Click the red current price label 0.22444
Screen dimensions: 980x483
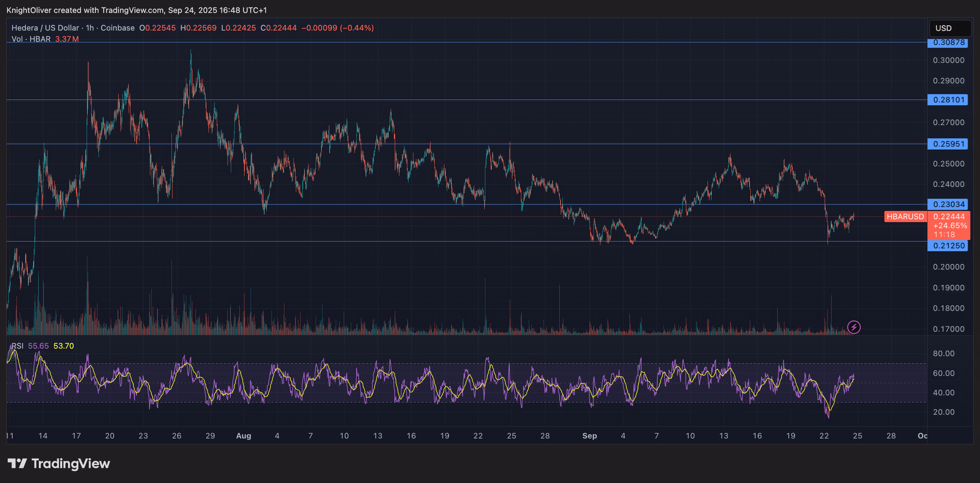pyautogui.click(x=948, y=216)
